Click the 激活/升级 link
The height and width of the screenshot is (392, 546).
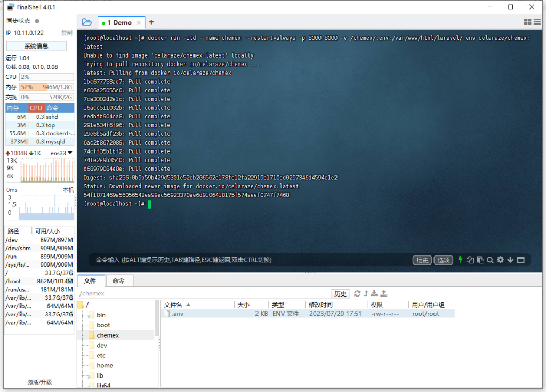pos(39,382)
